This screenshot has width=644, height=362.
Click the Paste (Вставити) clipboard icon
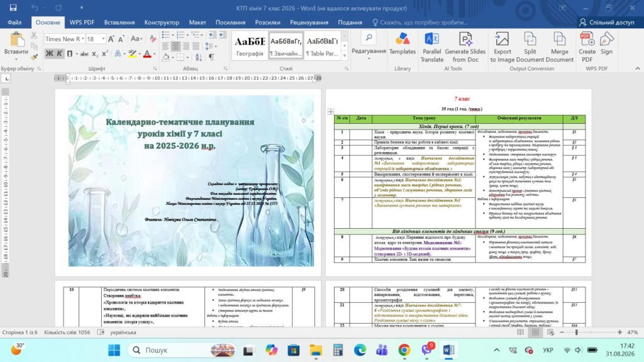pos(16,40)
